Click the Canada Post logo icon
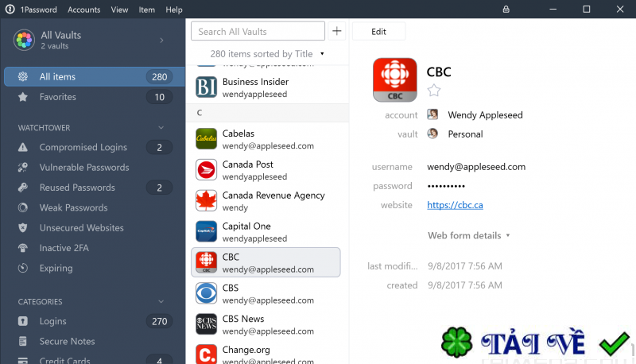Viewport: 636px width, 364px height. (x=206, y=169)
